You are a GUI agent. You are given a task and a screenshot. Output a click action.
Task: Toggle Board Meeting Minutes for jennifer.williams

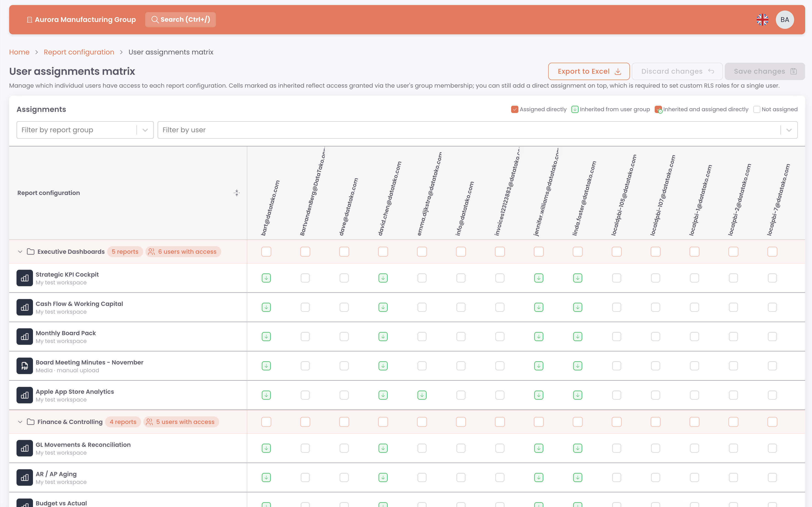[x=539, y=366]
